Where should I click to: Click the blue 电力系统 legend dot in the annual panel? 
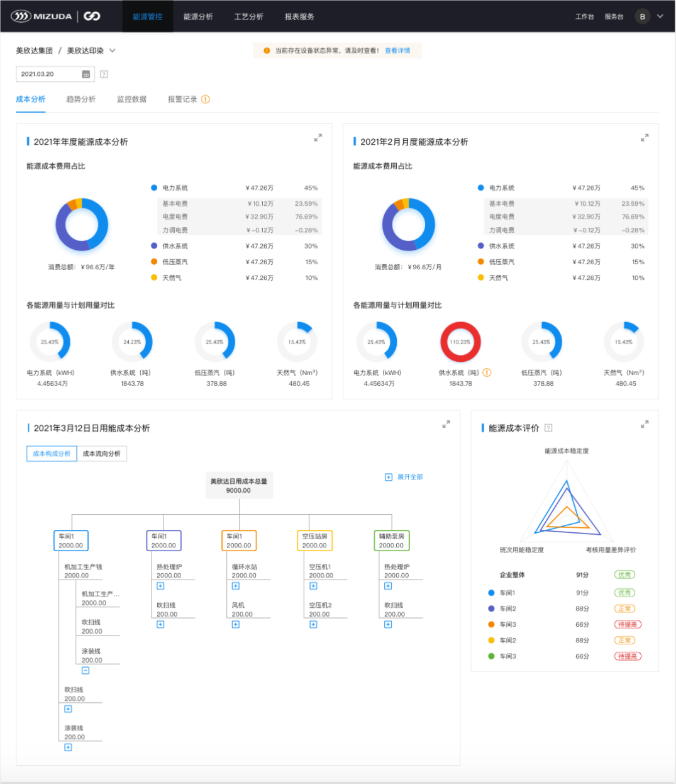click(154, 188)
